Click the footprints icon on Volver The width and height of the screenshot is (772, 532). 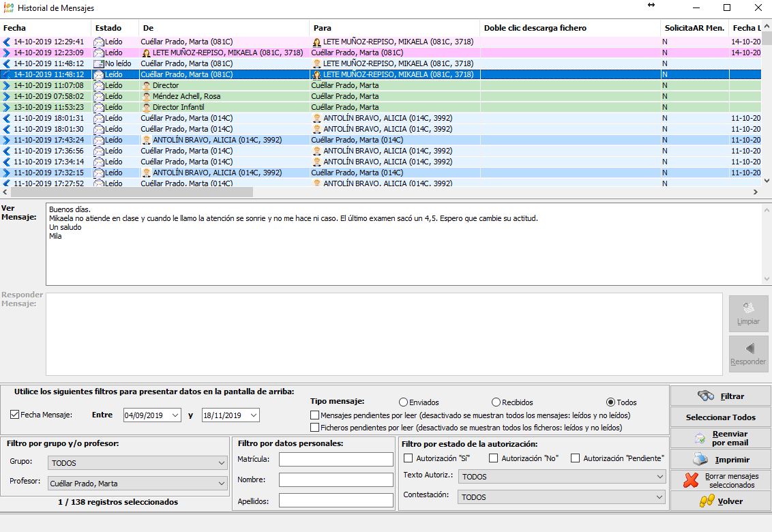click(x=707, y=501)
